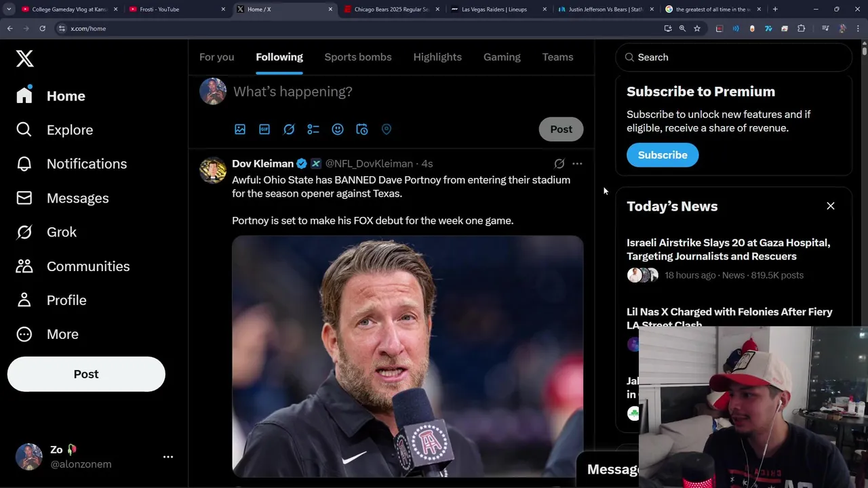Screen dimensions: 868x488
Task: Tag a location in the composer
Action: point(387,129)
